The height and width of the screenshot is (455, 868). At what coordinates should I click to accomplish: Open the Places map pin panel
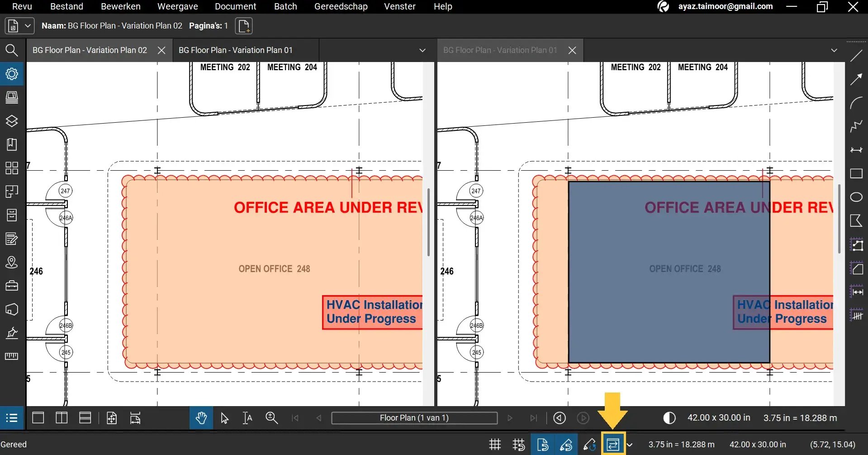(12, 262)
